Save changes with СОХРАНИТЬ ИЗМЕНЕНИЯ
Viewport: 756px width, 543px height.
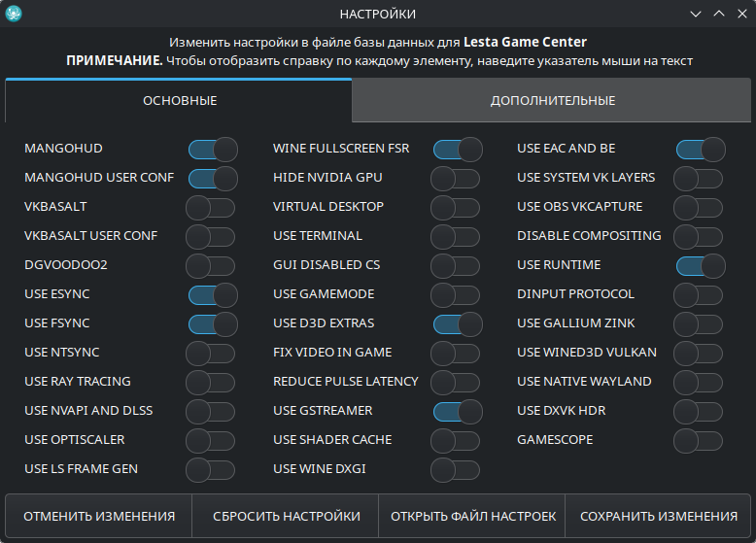click(x=658, y=516)
